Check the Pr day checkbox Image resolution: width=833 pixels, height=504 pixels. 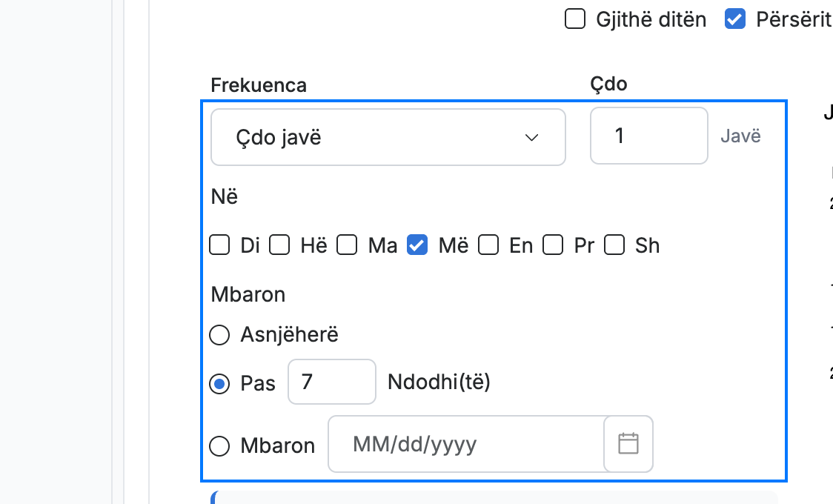(x=553, y=245)
